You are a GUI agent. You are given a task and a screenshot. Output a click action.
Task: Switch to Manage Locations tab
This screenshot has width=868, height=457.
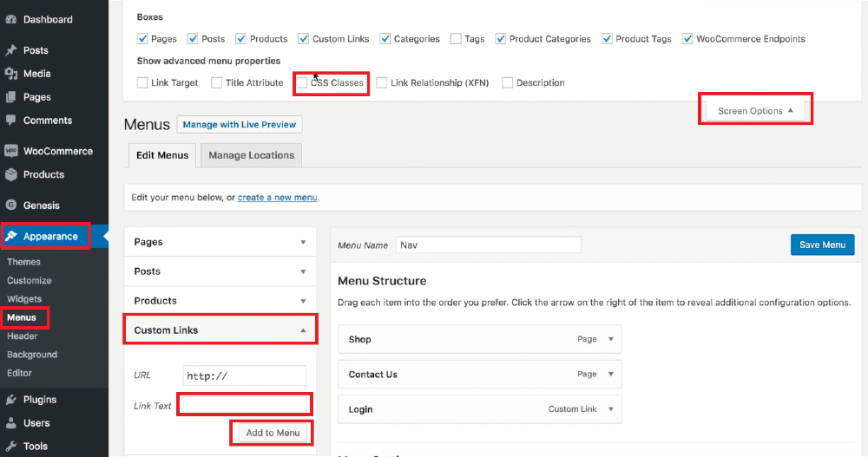tap(252, 155)
